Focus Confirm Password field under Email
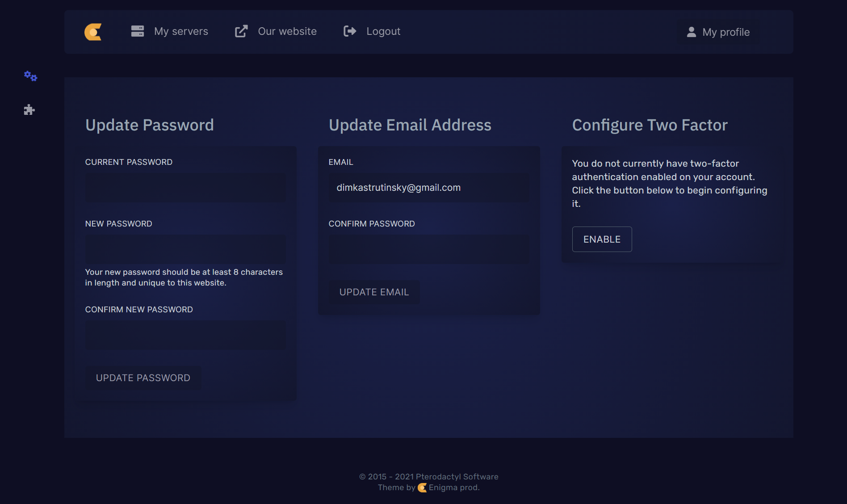The height and width of the screenshot is (504, 847). pyautogui.click(x=429, y=249)
